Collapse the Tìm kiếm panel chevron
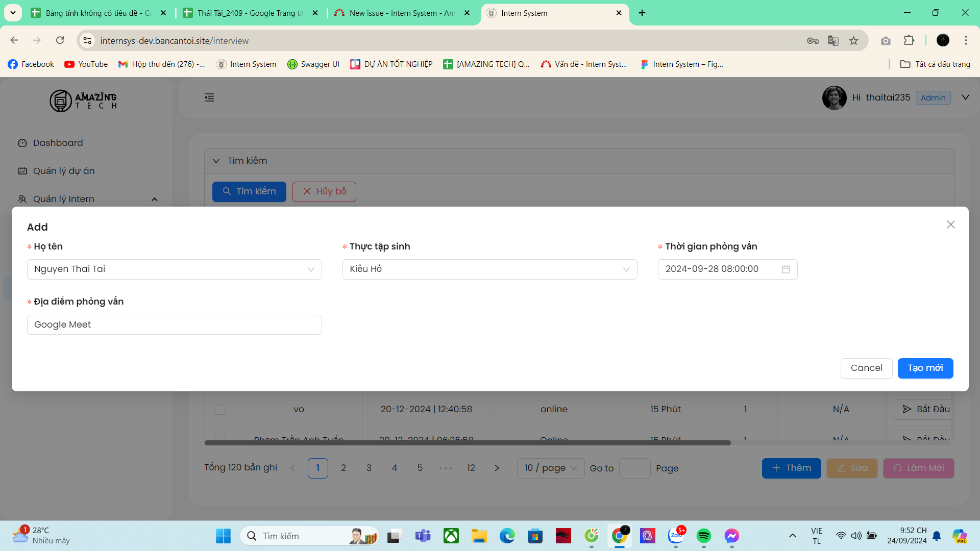Image resolution: width=980 pixels, height=551 pixels. pyautogui.click(x=216, y=161)
